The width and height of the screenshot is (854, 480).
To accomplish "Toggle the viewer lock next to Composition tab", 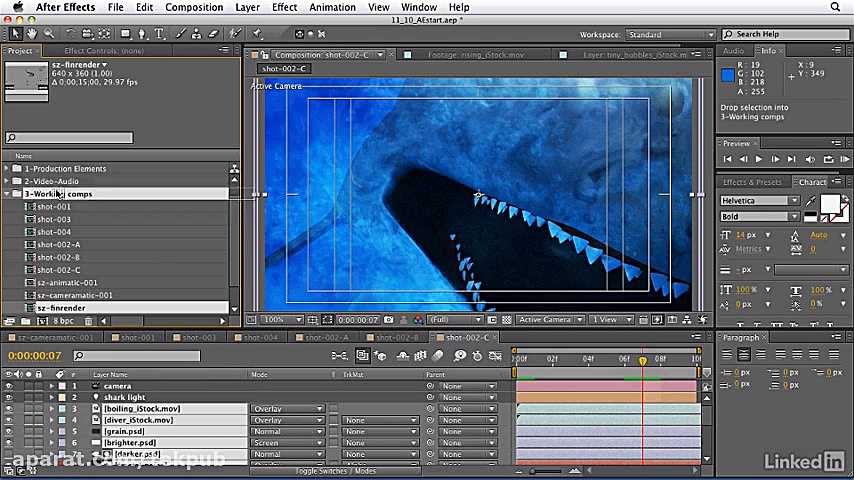I will tap(265, 54).
